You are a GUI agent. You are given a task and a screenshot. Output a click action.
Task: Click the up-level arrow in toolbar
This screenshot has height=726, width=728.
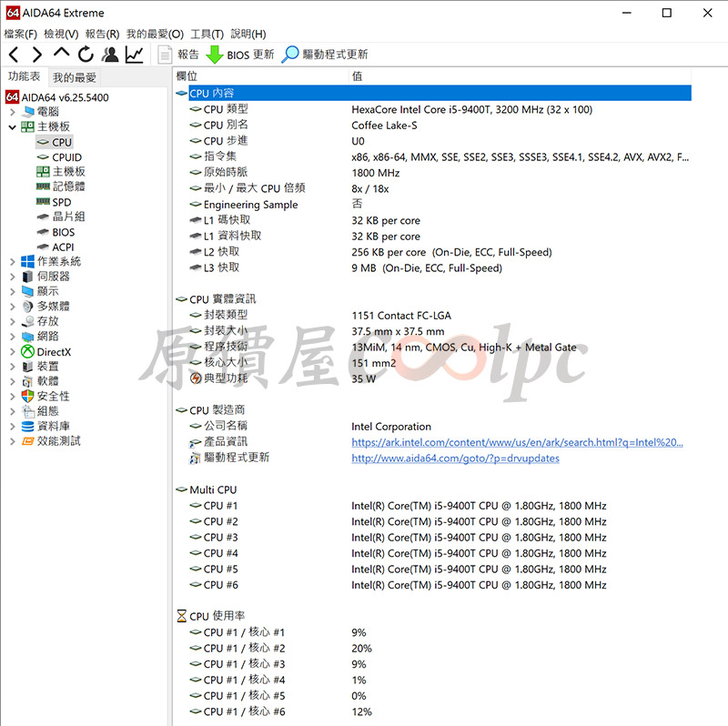click(x=61, y=53)
